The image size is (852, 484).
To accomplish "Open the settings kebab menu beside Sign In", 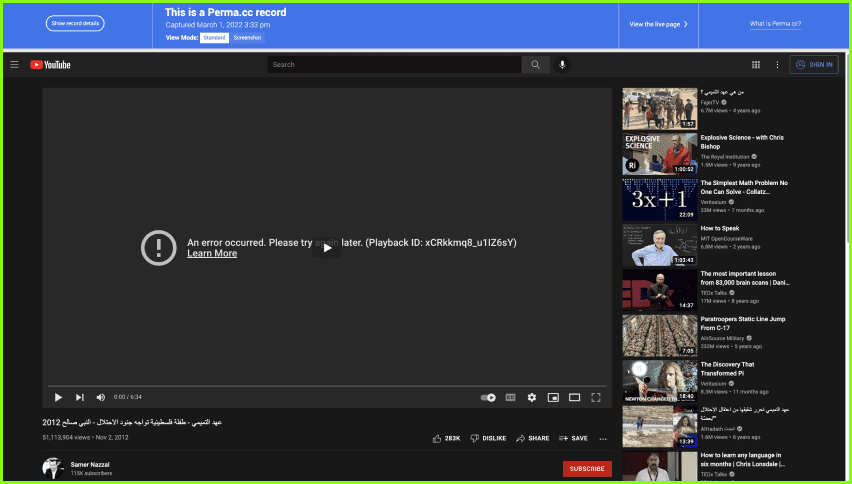I will coord(777,65).
